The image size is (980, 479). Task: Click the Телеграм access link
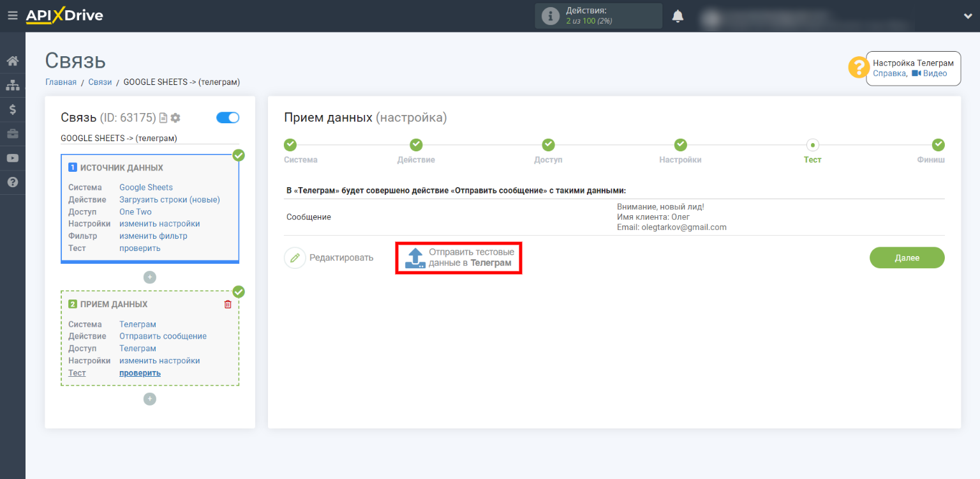[x=138, y=348]
